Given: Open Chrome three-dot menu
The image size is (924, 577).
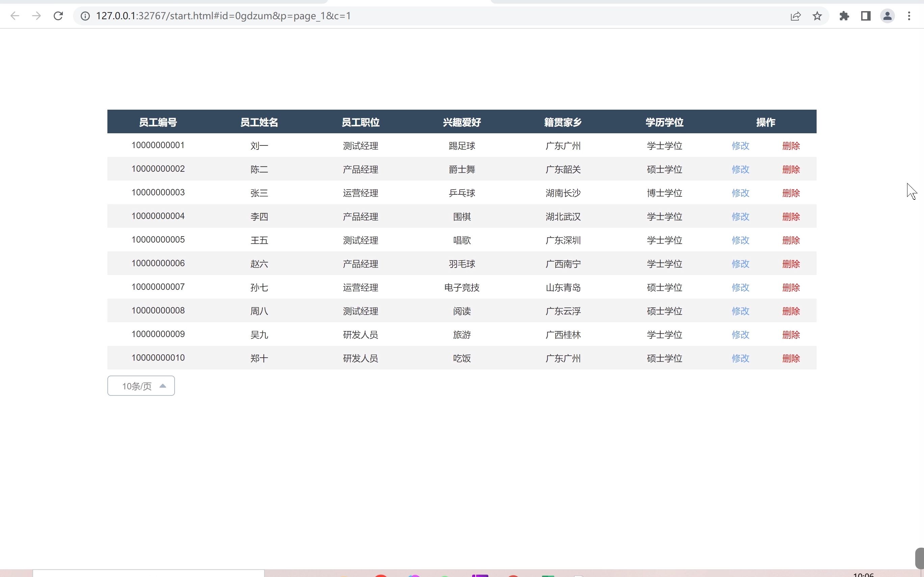Looking at the screenshot, I should [x=909, y=16].
